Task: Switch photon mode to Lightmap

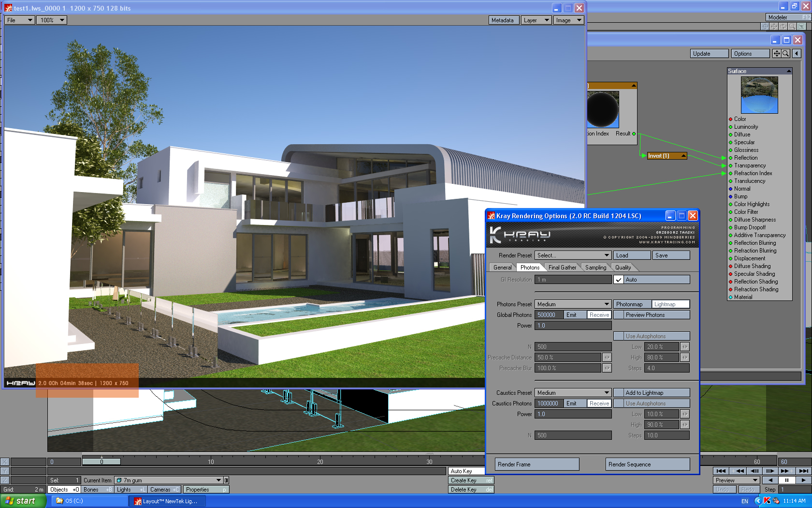Action: tap(670, 304)
